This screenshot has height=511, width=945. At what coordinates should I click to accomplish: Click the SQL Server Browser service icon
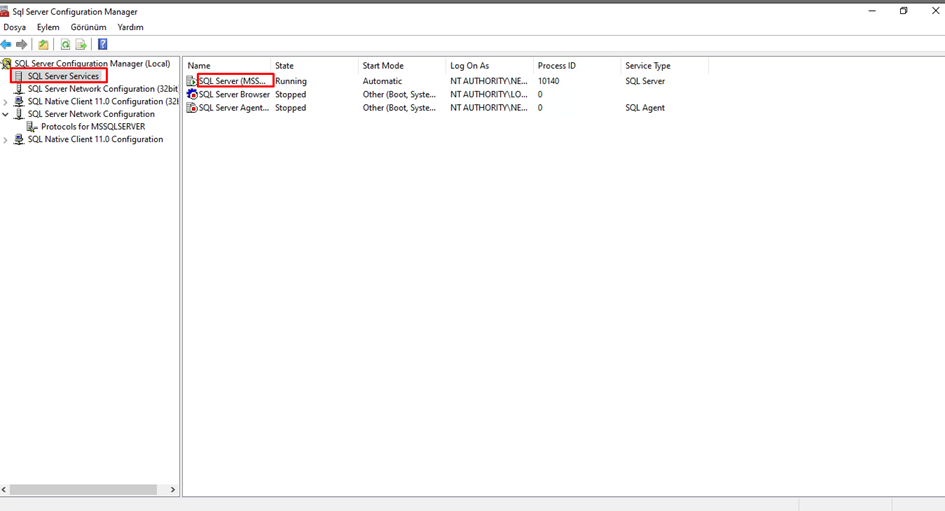click(x=192, y=94)
